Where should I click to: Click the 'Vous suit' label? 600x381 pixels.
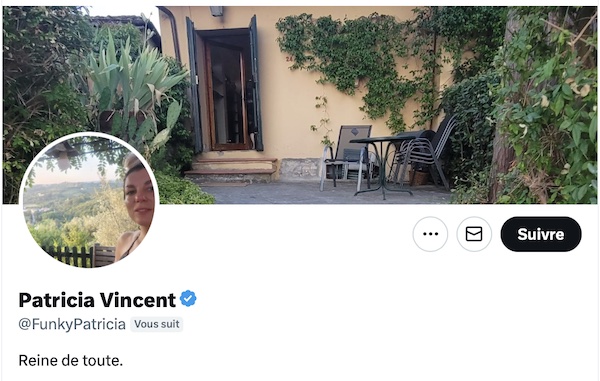[157, 324]
